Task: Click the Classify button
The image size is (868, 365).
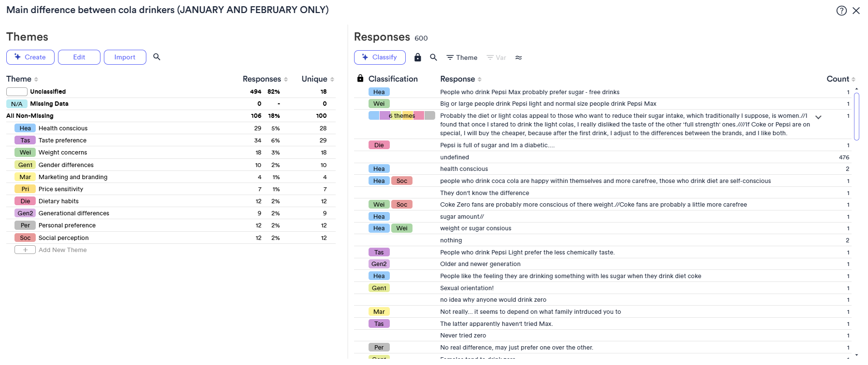Action: (380, 57)
